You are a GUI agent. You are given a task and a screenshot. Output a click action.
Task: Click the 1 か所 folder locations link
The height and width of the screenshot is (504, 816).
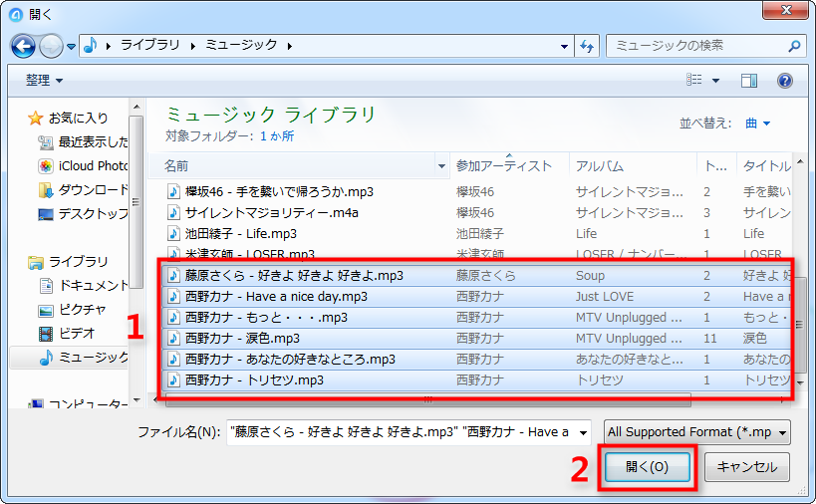coord(277,136)
